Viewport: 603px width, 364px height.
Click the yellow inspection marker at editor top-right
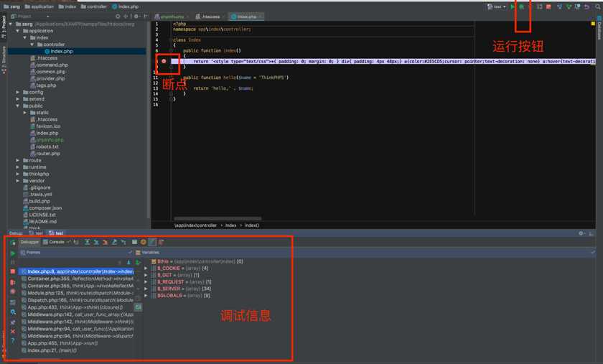pyautogui.click(x=593, y=24)
